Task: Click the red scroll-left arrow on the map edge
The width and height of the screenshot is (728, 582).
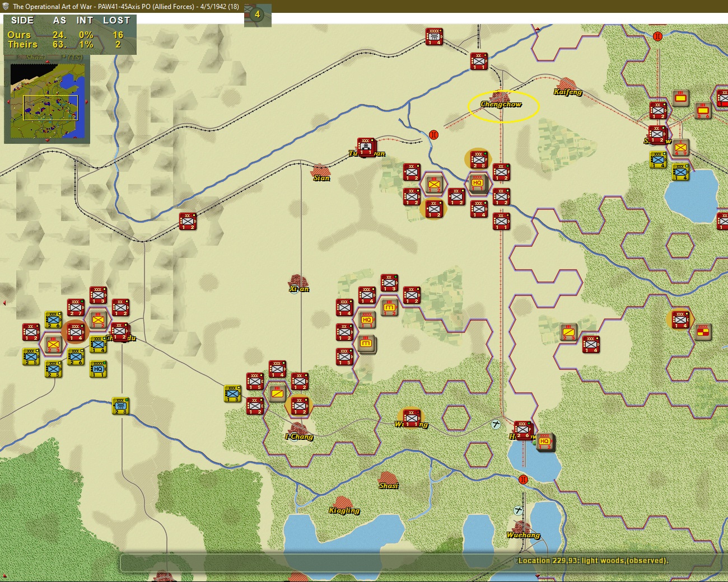Action: 4,303
